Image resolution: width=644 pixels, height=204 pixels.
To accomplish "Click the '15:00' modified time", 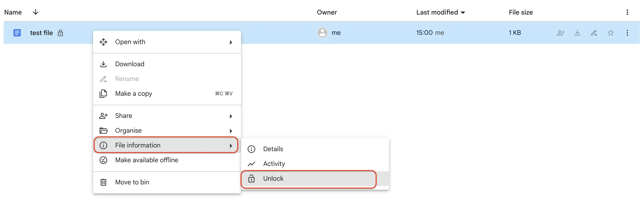I will click(x=424, y=33).
